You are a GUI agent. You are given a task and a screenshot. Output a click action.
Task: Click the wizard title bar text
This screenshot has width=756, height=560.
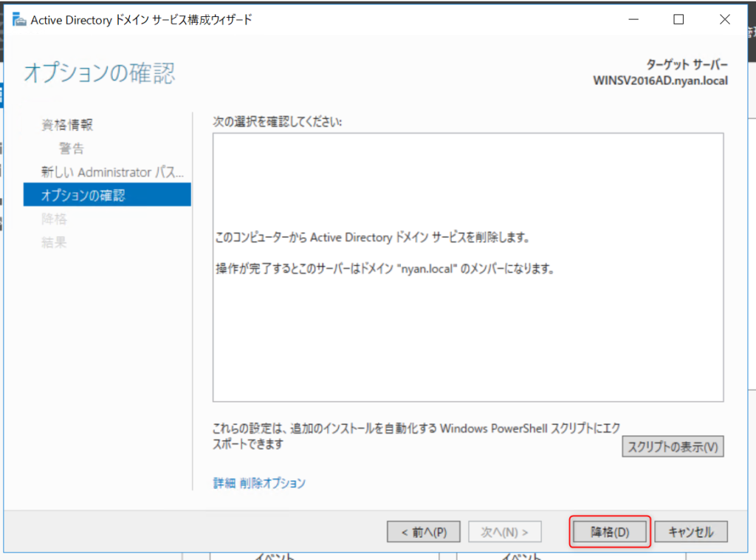[141, 20]
